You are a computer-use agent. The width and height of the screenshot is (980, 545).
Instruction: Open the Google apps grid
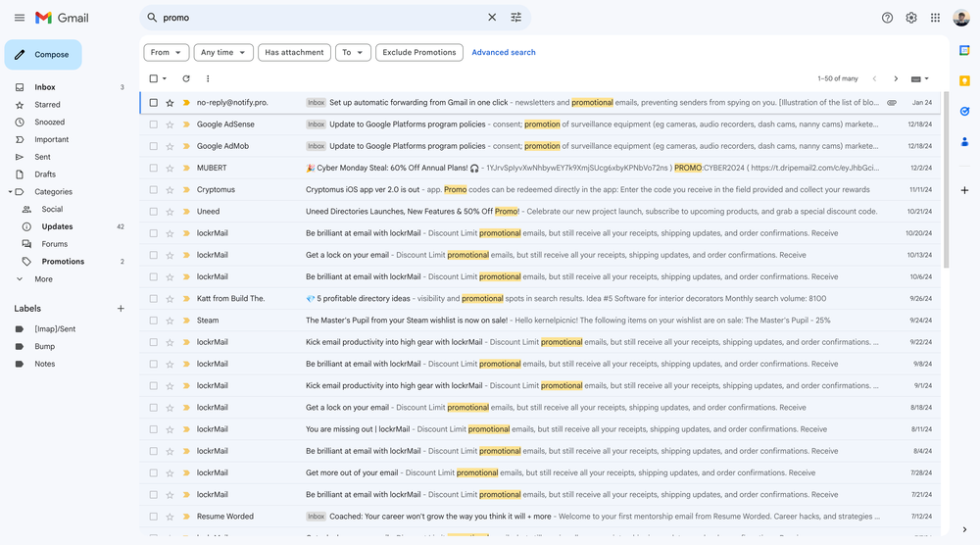(935, 18)
